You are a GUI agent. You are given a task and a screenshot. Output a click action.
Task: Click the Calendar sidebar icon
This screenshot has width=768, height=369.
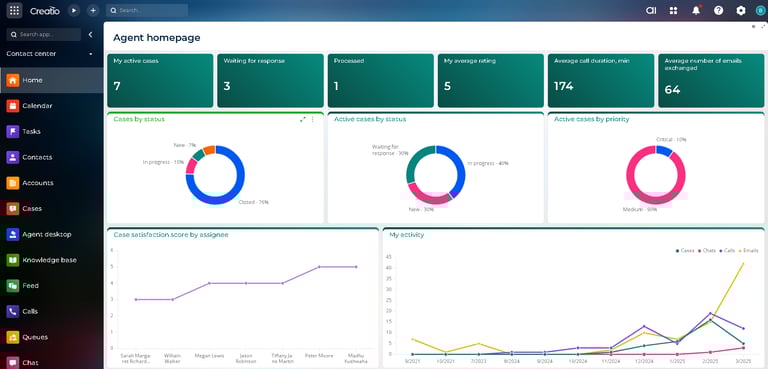[x=13, y=105]
